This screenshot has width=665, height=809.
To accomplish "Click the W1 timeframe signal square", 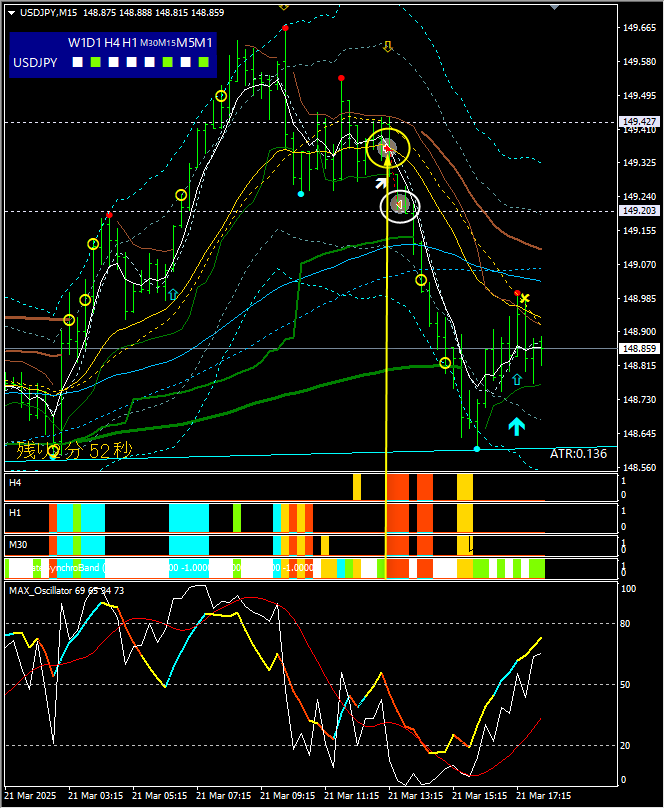I will [x=77, y=62].
